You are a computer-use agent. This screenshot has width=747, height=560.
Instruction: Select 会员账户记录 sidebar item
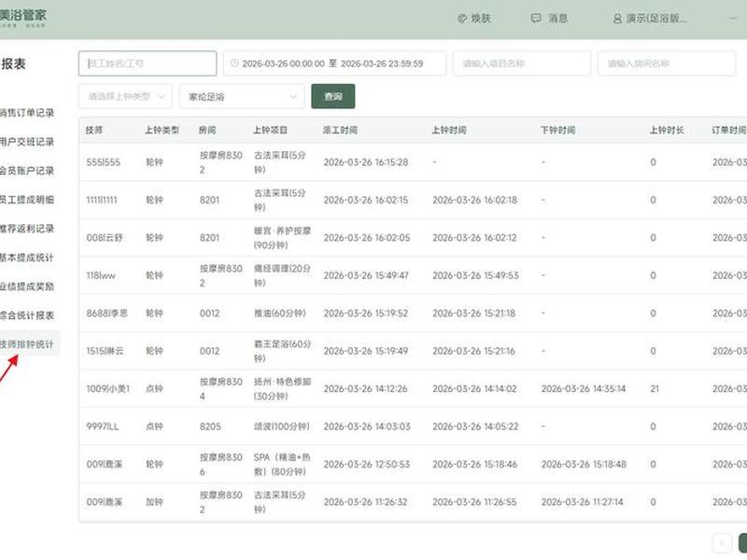(x=27, y=171)
